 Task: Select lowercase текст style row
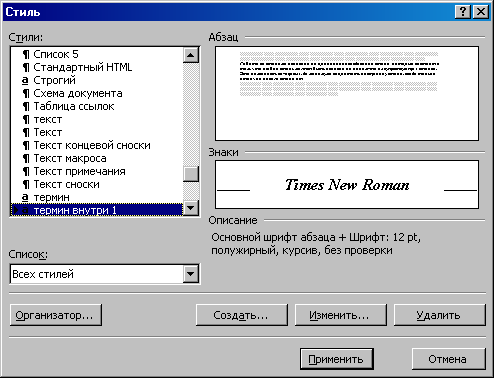(97, 119)
